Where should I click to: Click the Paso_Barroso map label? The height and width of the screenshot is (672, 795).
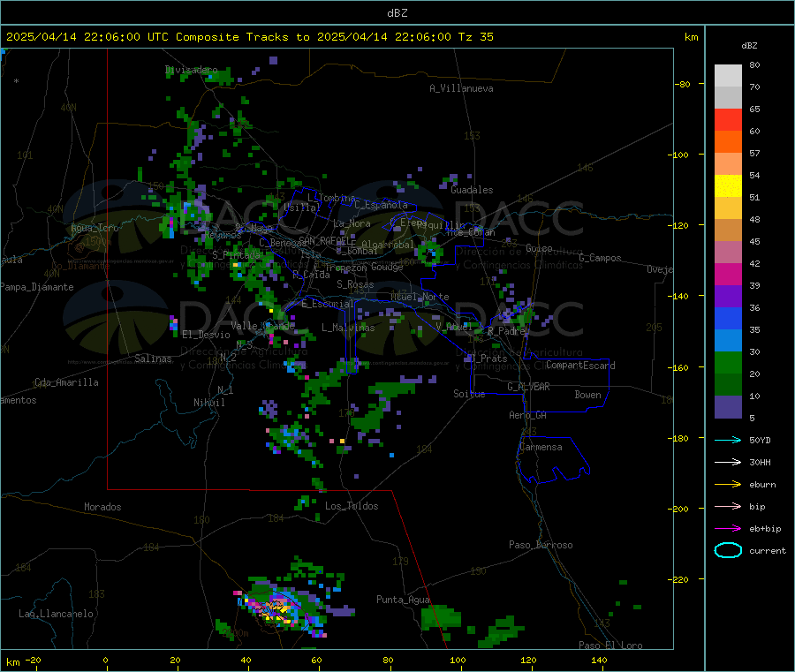point(541,545)
